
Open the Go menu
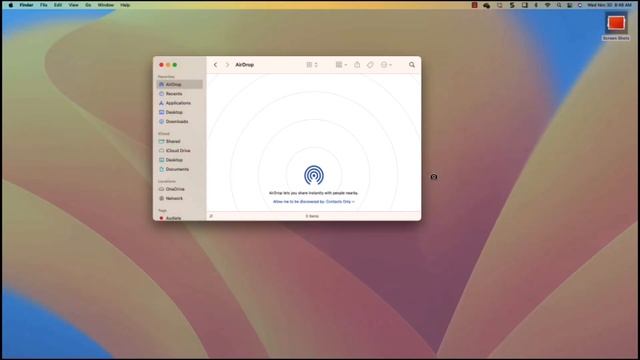point(88,5)
